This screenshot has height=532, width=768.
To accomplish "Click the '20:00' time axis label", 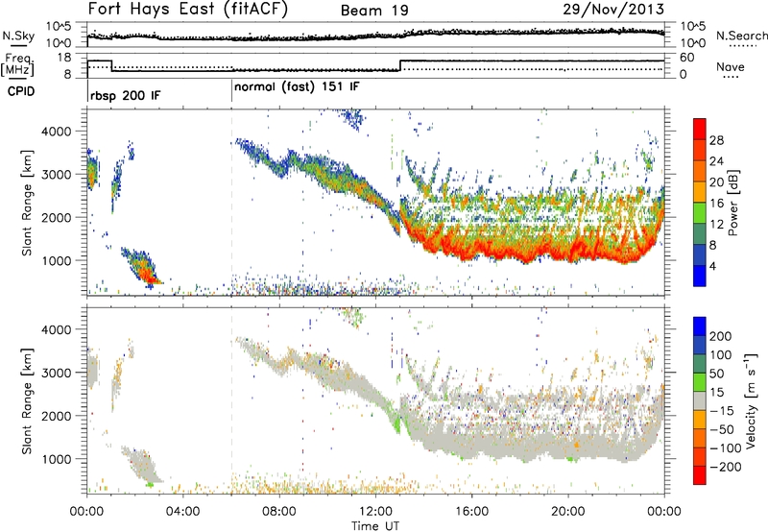I will pyautogui.click(x=567, y=512).
